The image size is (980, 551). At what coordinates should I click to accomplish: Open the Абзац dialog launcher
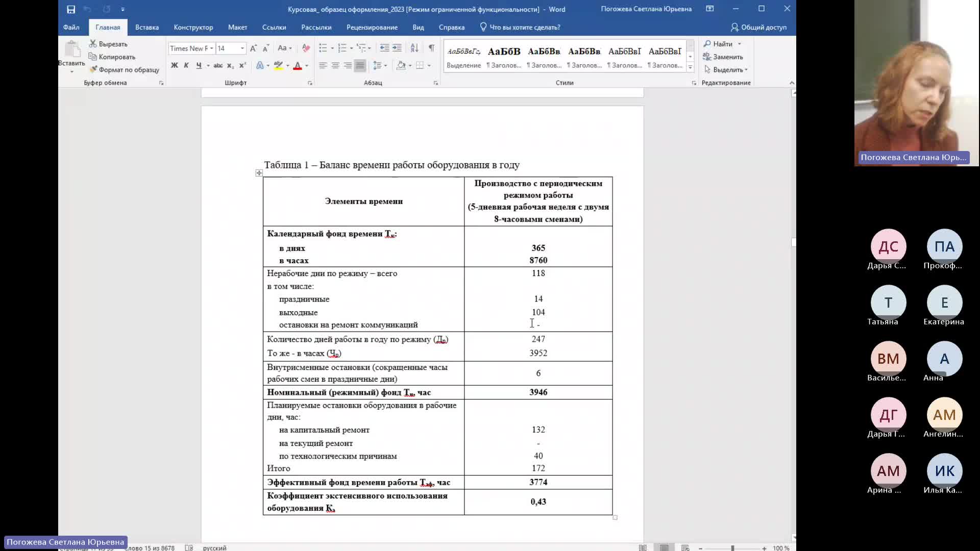click(x=435, y=83)
